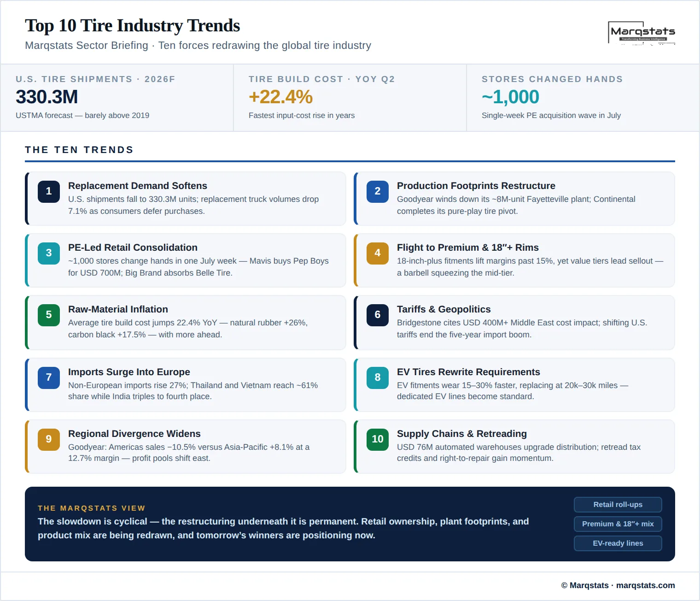Select the U.S. TIRE SHIPMENTS · 2026F label

click(x=95, y=79)
